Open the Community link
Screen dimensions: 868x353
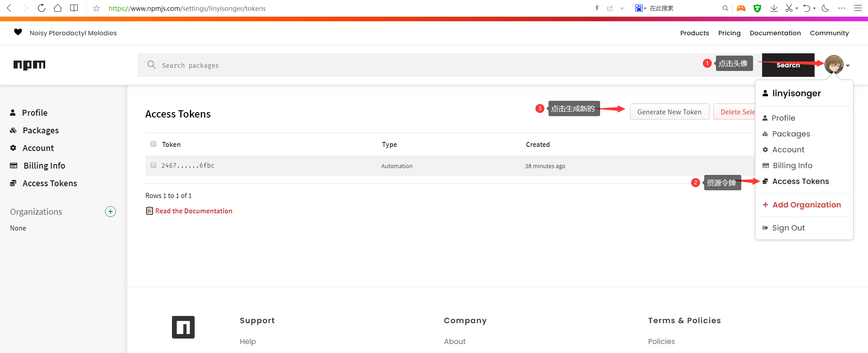(x=829, y=33)
